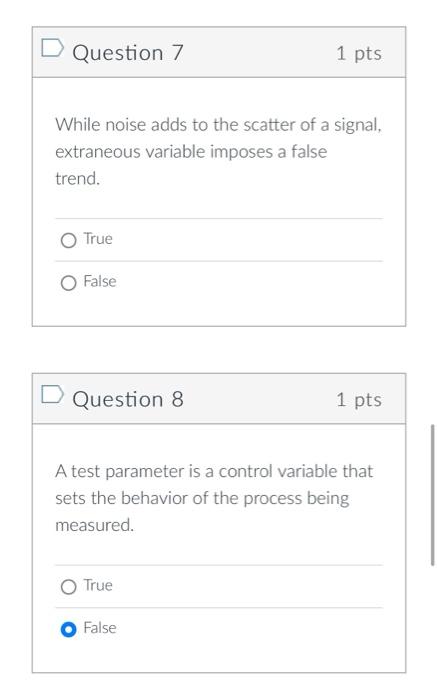Click the word "measured." in Question 8
Image resolution: width=438 pixels, height=700 pixels.
94,525
